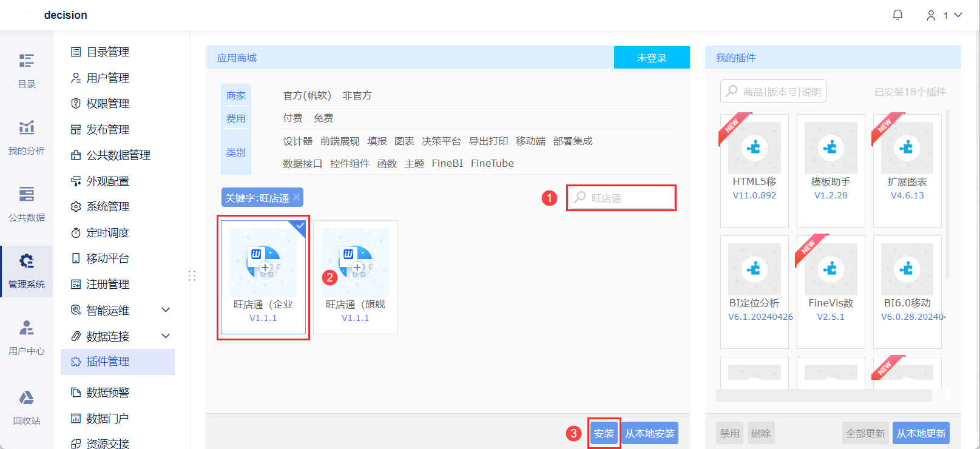Click the 安装 button
Viewport: 980px width, 449px height.
click(604, 433)
